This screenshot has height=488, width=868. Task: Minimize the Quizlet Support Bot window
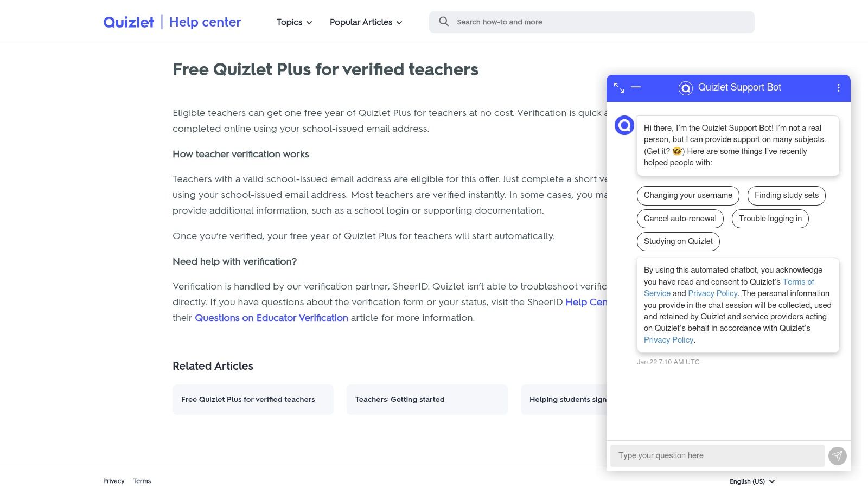point(636,87)
